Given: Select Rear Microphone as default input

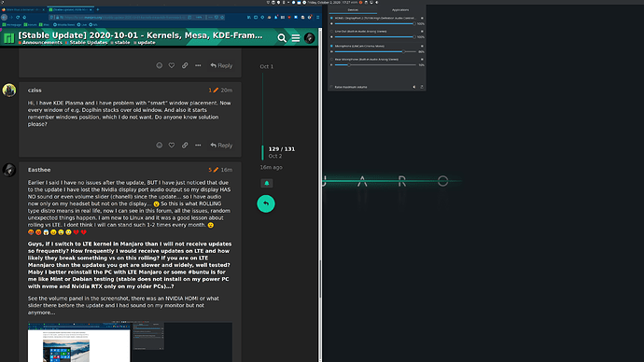Looking at the screenshot, I should click(331, 59).
